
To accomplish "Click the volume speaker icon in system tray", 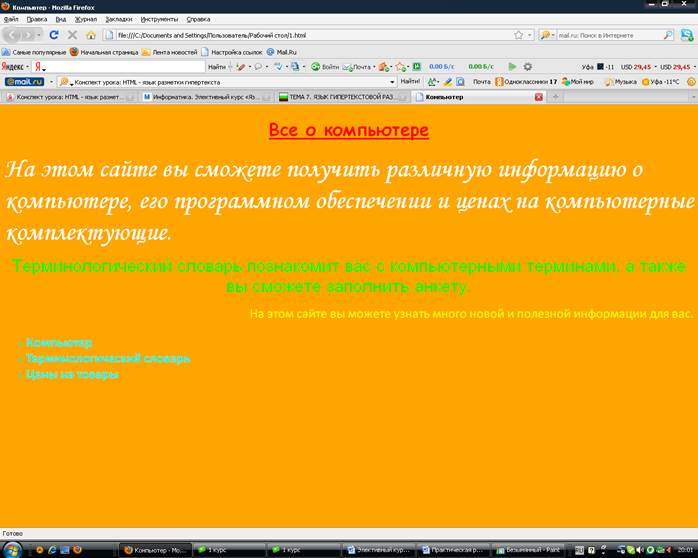I will 641,550.
